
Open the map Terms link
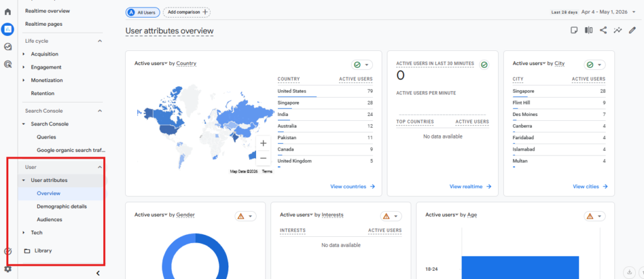click(x=267, y=171)
